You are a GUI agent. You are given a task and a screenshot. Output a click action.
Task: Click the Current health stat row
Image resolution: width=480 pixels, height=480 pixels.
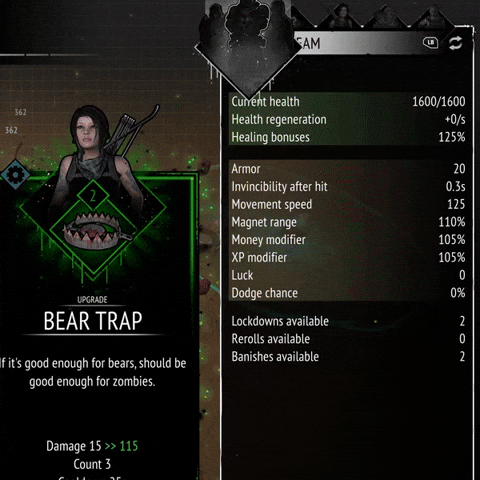tap(348, 102)
